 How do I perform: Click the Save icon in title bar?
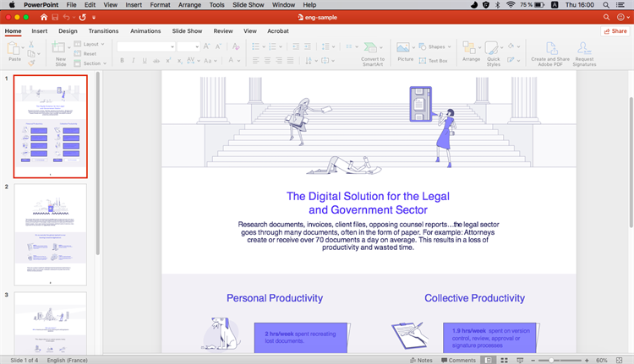point(55,17)
